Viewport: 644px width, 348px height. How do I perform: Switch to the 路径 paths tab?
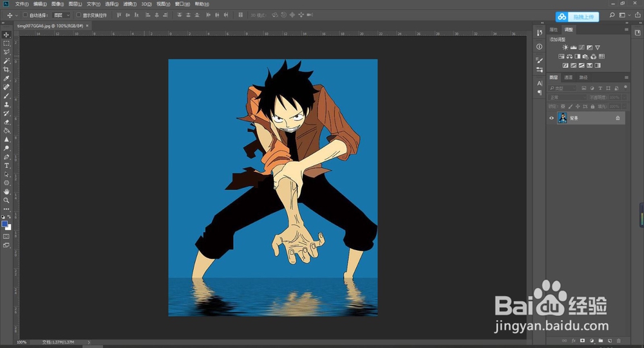583,77
